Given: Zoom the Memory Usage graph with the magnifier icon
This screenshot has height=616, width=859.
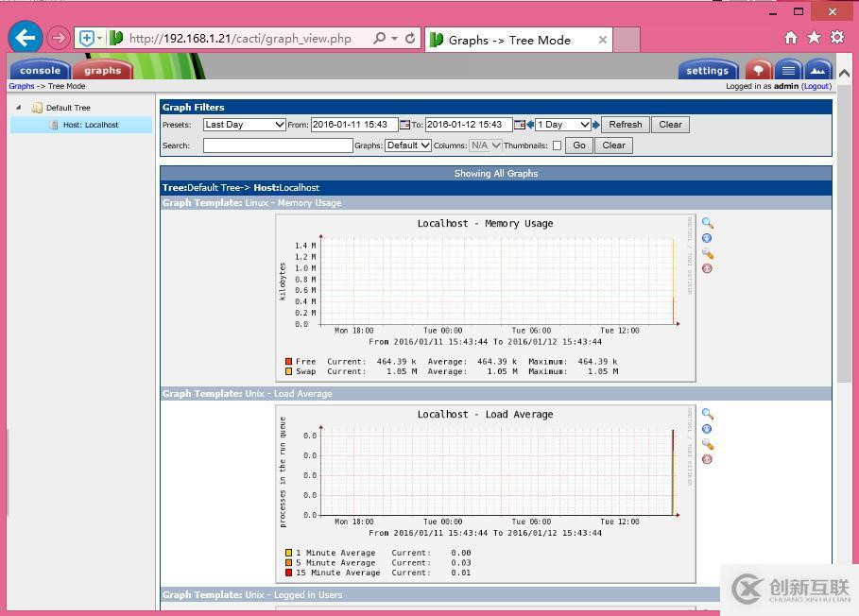Looking at the screenshot, I should click(x=707, y=223).
